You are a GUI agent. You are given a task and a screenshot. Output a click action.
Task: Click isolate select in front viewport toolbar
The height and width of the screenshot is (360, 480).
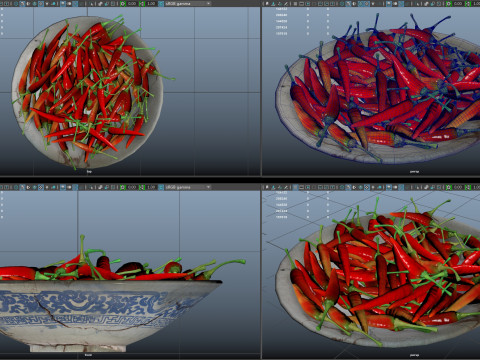[91, 187]
